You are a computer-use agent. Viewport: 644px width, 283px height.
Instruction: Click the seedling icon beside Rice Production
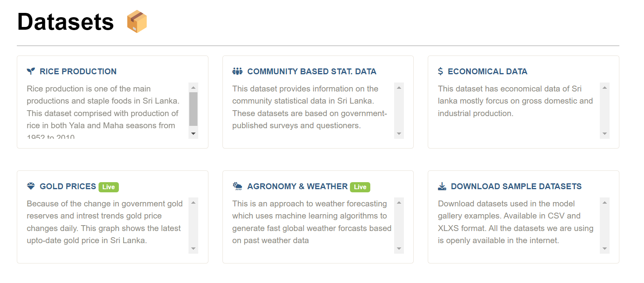pos(31,71)
